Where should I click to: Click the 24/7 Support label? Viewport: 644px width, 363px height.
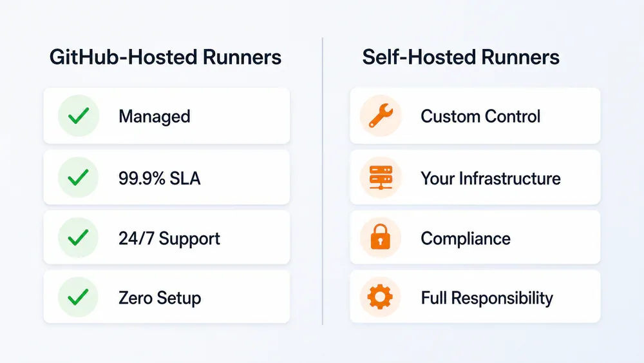[169, 239]
